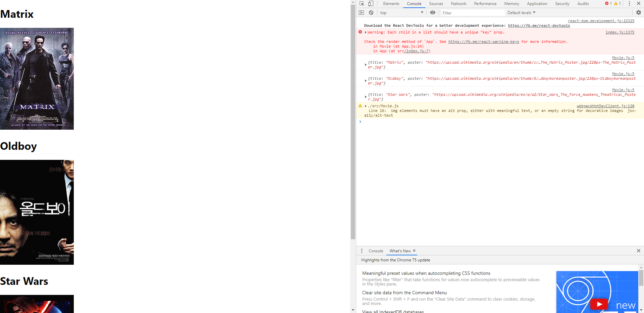Open Movie.js:5 link above Matrix log
644x313 pixels.
[623, 58]
